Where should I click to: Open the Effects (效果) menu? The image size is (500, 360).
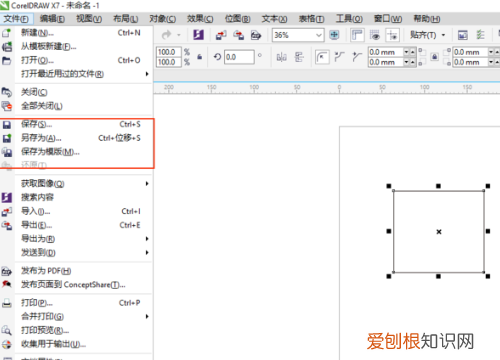[200, 19]
